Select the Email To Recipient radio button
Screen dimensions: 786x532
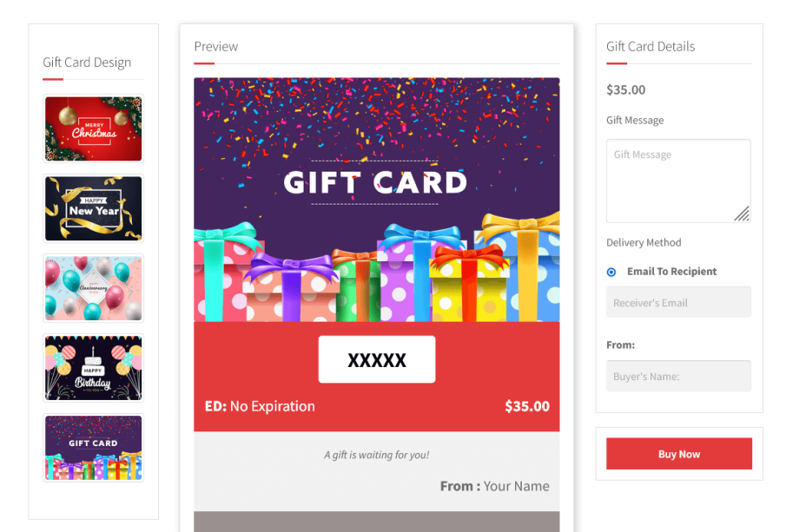point(611,272)
